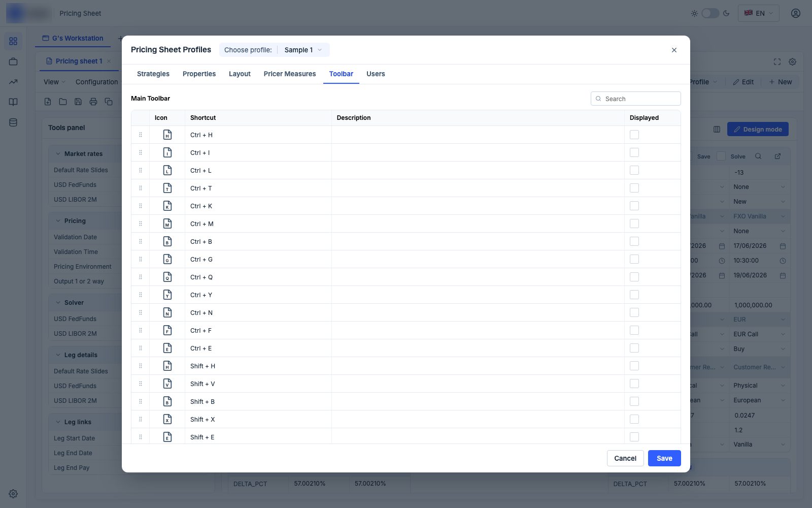Collapse the Market rates section
Viewport: 812px width, 508px height.
[58, 153]
